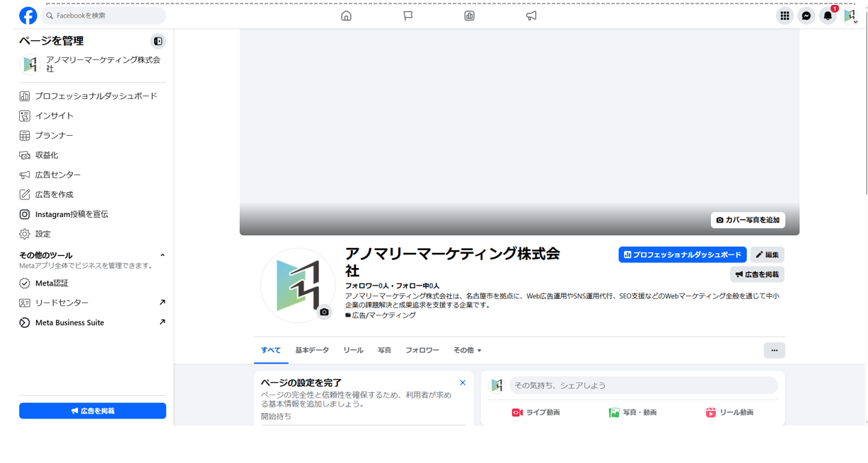This screenshot has height=463, width=868.
Task: Open the Home icon in top navigation
Action: pos(346,16)
